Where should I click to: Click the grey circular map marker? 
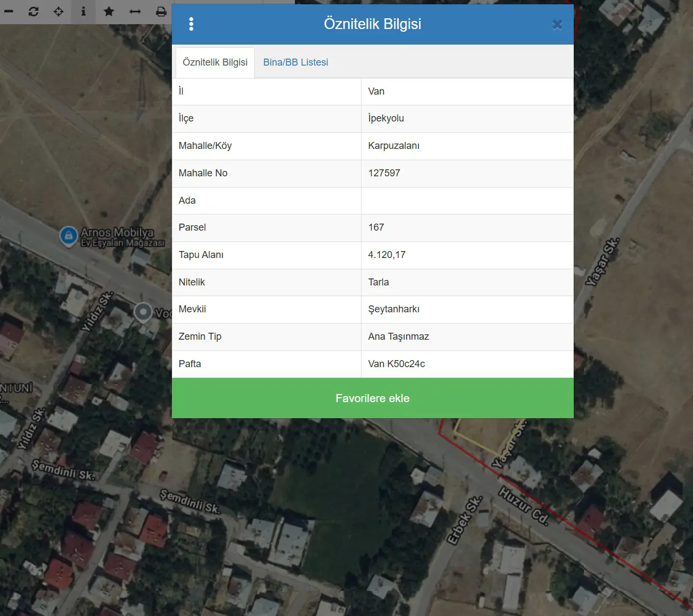[x=143, y=312]
